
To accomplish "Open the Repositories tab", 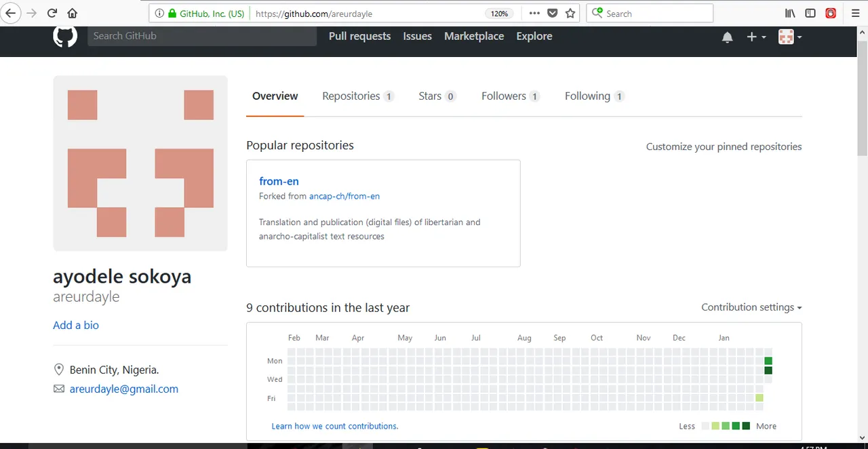I will 358,96.
